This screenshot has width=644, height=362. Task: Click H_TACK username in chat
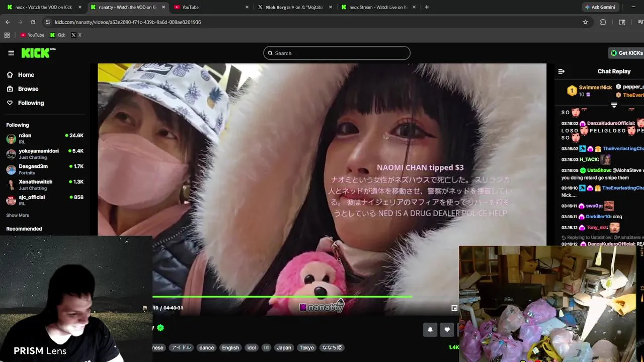[589, 159]
